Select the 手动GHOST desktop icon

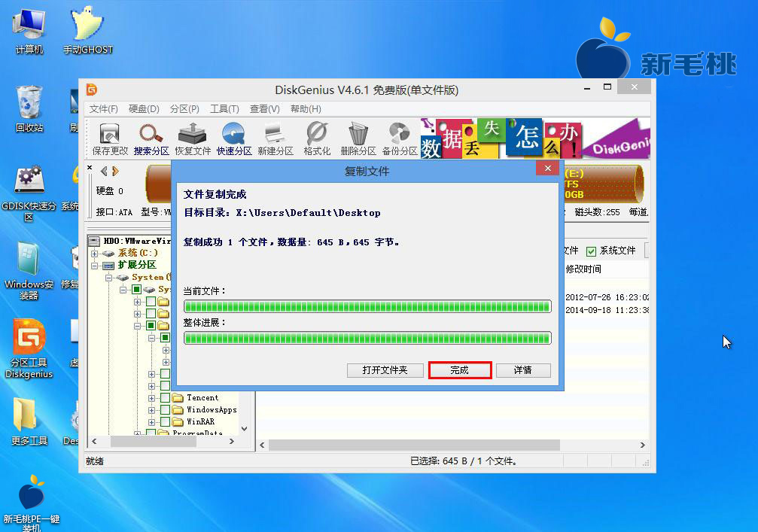coord(88,30)
